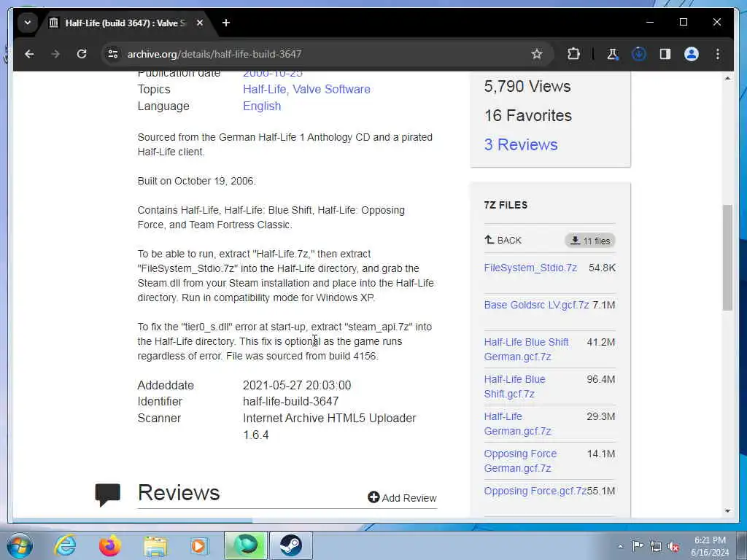
Task: Open the Half-Life topic link
Action: [264, 89]
